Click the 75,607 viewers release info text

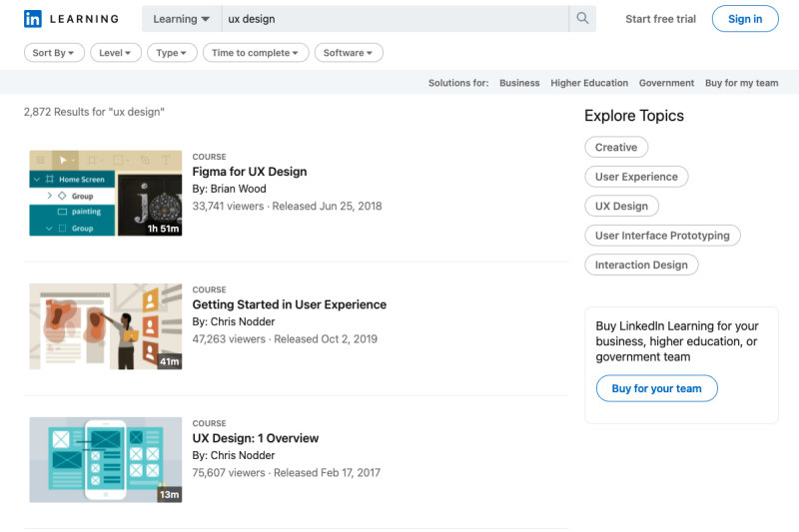287,473
